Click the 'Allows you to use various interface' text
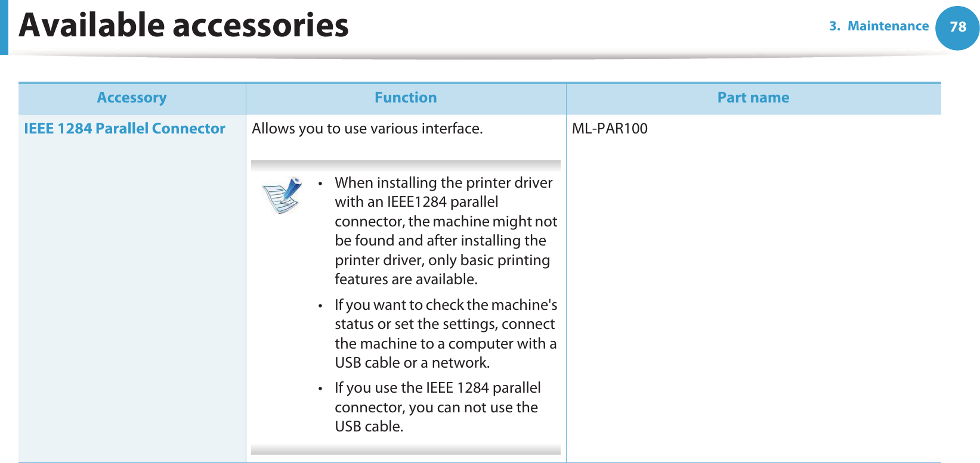The image size is (980, 463). (x=367, y=129)
